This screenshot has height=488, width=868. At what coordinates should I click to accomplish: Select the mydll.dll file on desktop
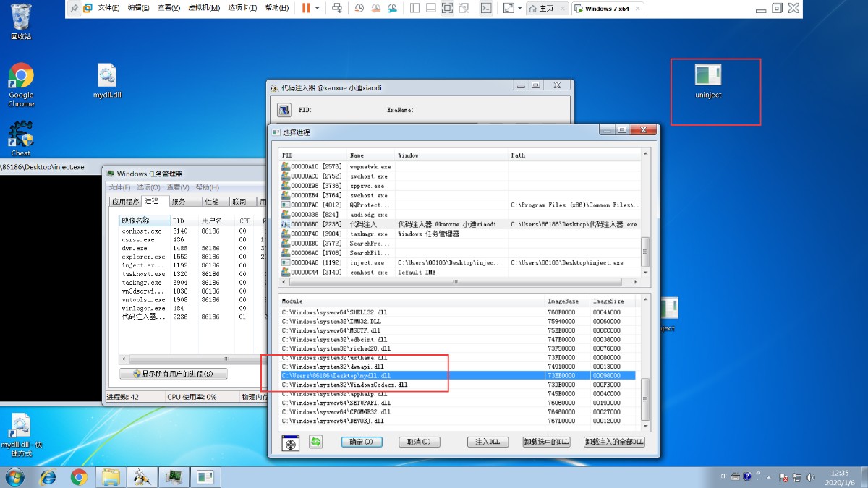tap(107, 81)
